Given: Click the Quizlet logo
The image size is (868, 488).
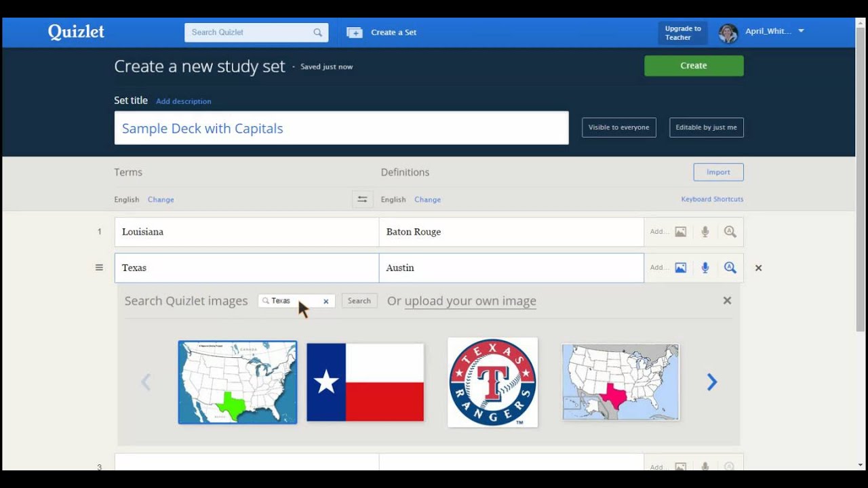Looking at the screenshot, I should tap(76, 33).
